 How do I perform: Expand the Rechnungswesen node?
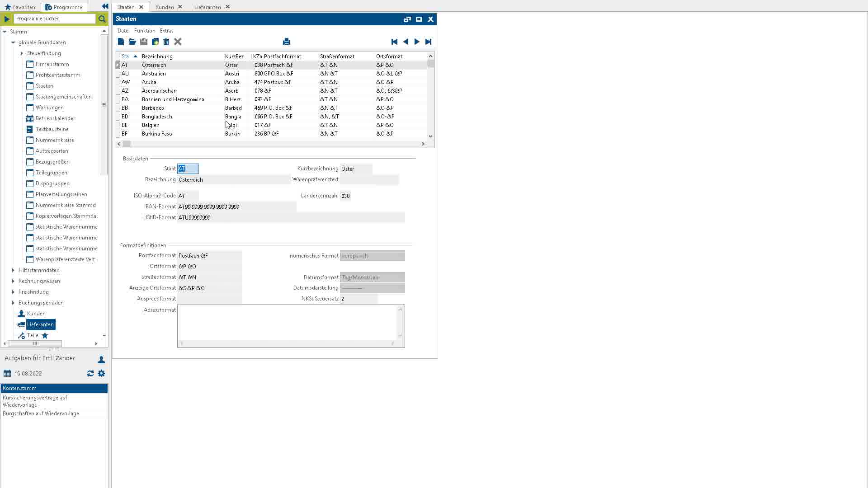click(x=13, y=281)
